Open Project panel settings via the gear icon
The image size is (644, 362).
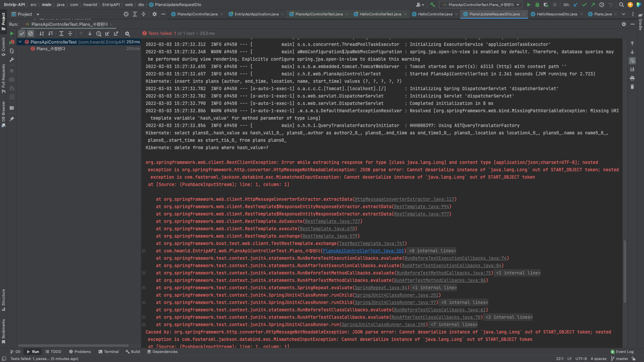[x=155, y=14]
